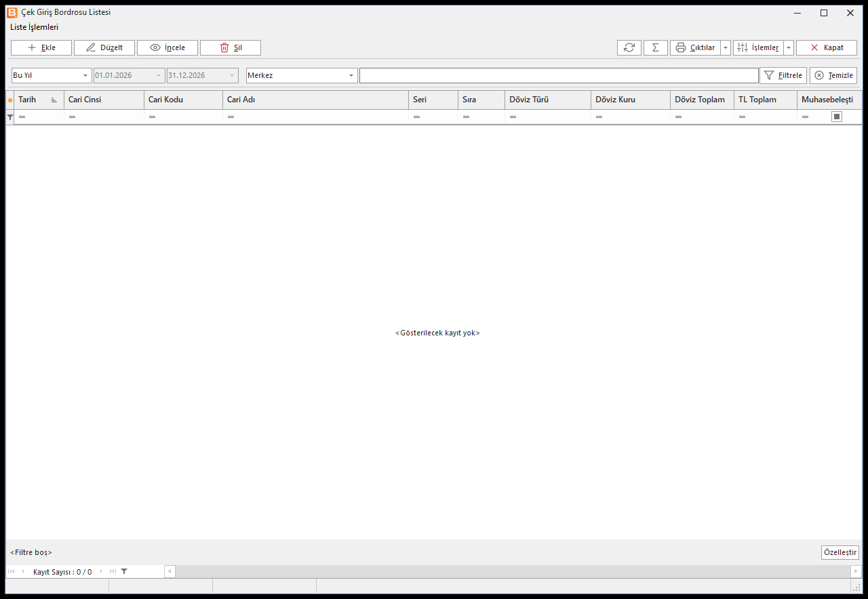Open the Bu Yıl period dropdown
This screenshot has height=599, width=868.
(x=85, y=75)
